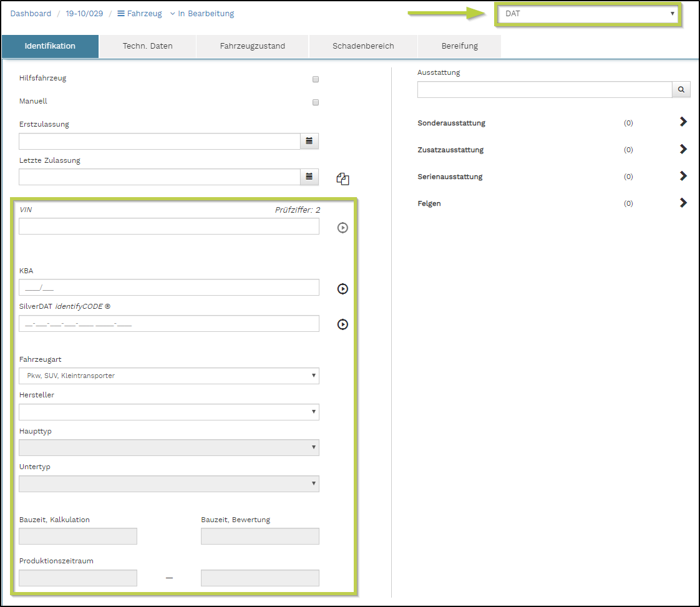Open the Hersteller dropdown

pyautogui.click(x=169, y=412)
